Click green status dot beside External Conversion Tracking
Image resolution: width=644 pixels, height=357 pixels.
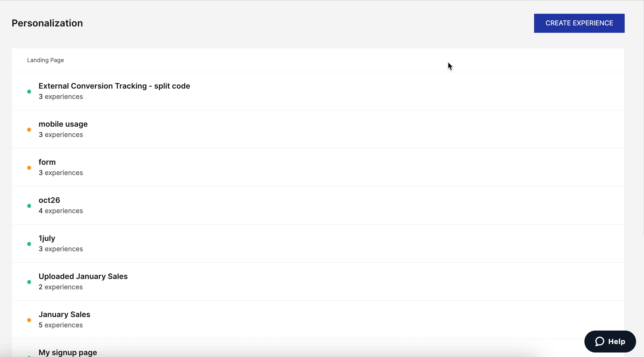pyautogui.click(x=29, y=91)
